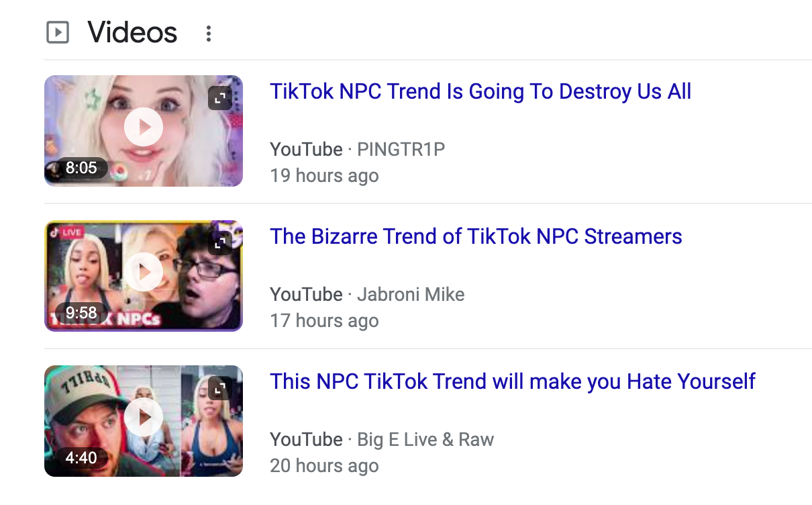Expand preview icon on second video thumbnail
This screenshot has width=812, height=505.
[x=219, y=243]
